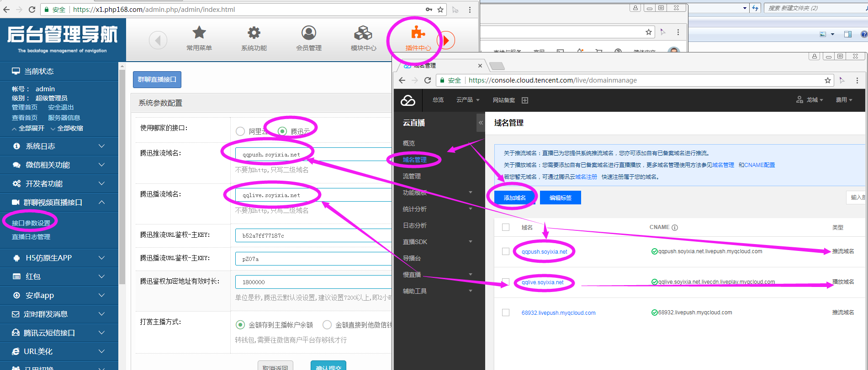Click the Tencent Cloud logo icon
868x370 pixels.
(x=408, y=100)
